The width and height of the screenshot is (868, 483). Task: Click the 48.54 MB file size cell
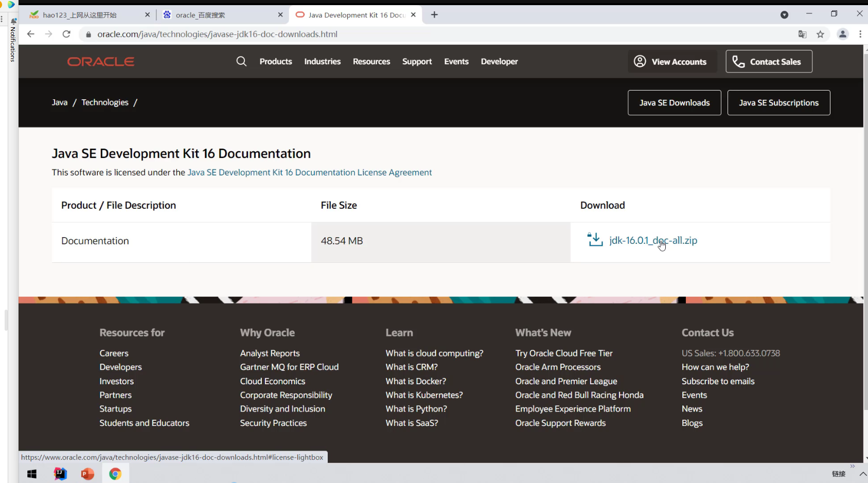point(441,242)
